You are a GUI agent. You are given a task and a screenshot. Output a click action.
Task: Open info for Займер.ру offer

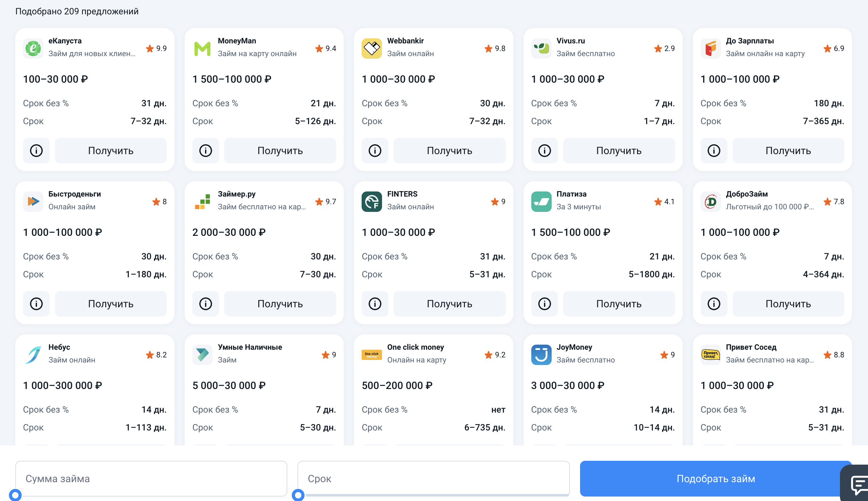pyautogui.click(x=206, y=303)
